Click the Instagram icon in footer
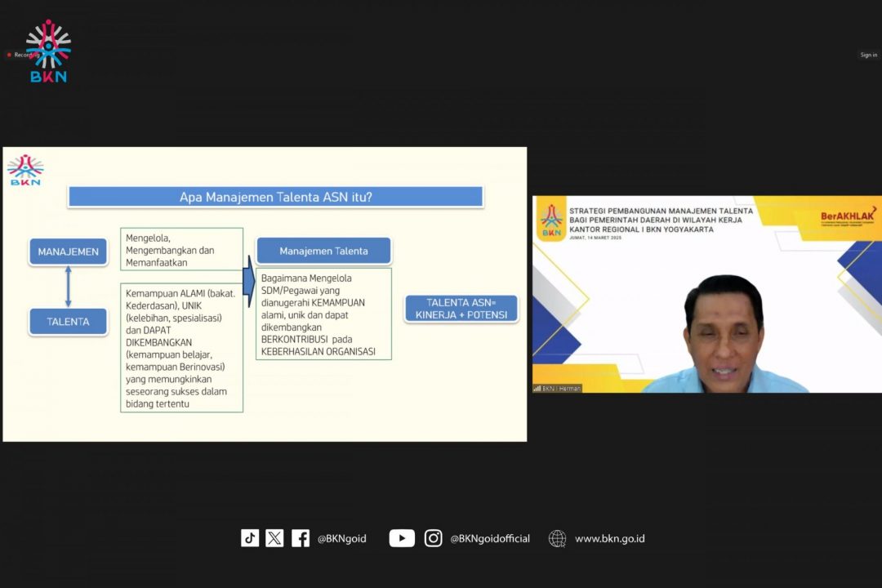The width and height of the screenshot is (882, 588). (434, 538)
